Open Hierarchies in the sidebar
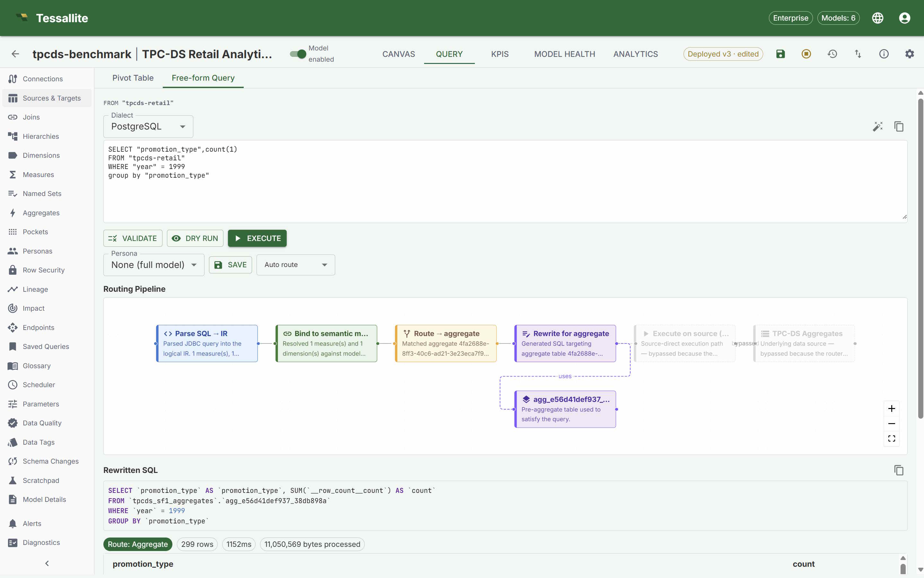 47,137
